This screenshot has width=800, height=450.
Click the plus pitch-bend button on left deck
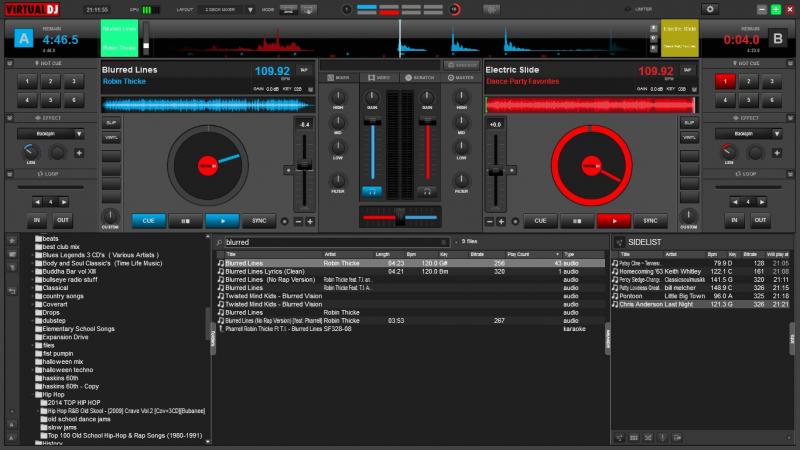coord(310,221)
